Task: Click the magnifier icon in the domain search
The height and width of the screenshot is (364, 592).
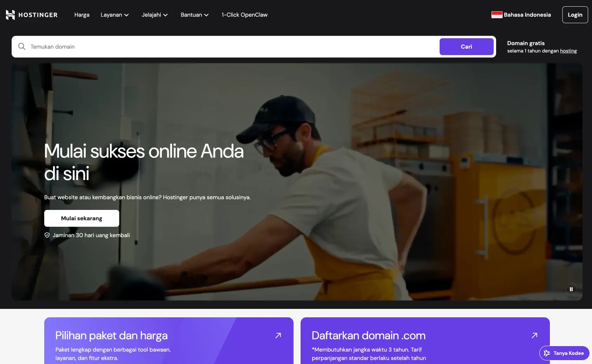Action: point(22,46)
